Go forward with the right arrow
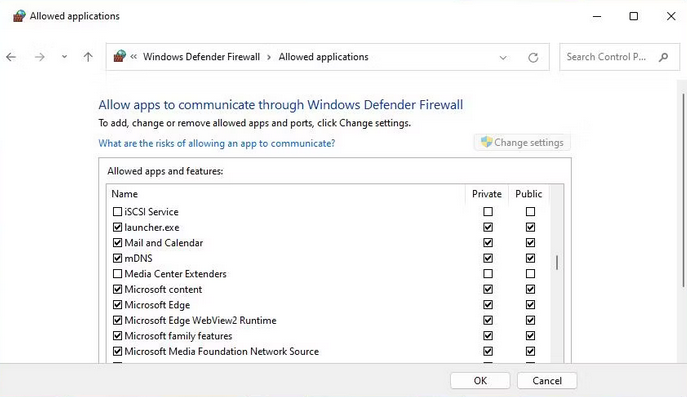Screen dimensions: 687x397 (39, 57)
